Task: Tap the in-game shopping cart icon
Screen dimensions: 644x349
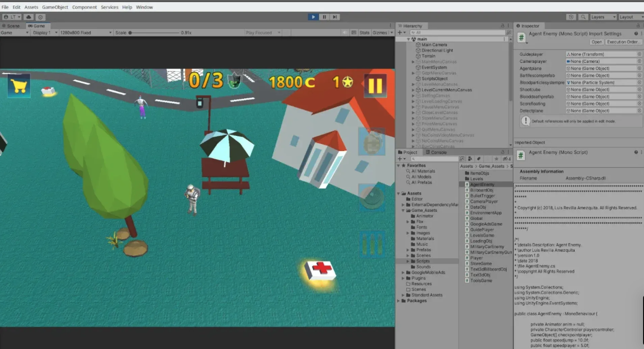Action: (19, 86)
